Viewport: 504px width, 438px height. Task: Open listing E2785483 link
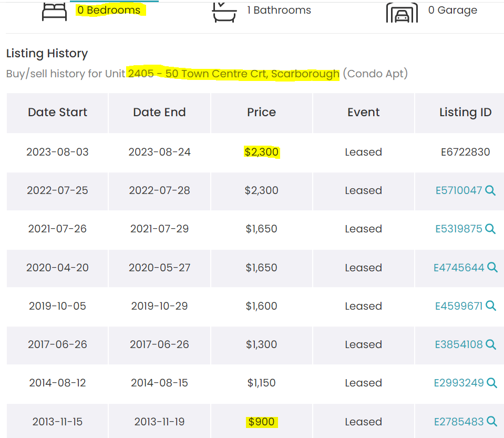click(x=459, y=422)
